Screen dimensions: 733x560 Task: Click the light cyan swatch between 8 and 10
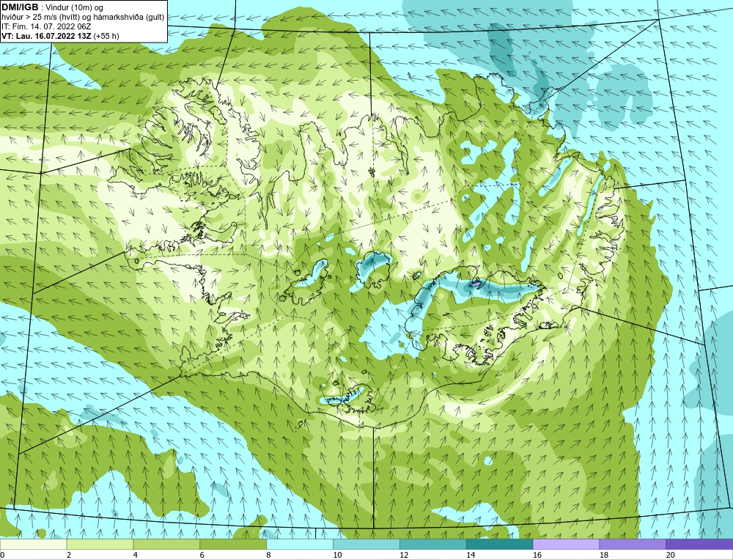pos(300,544)
